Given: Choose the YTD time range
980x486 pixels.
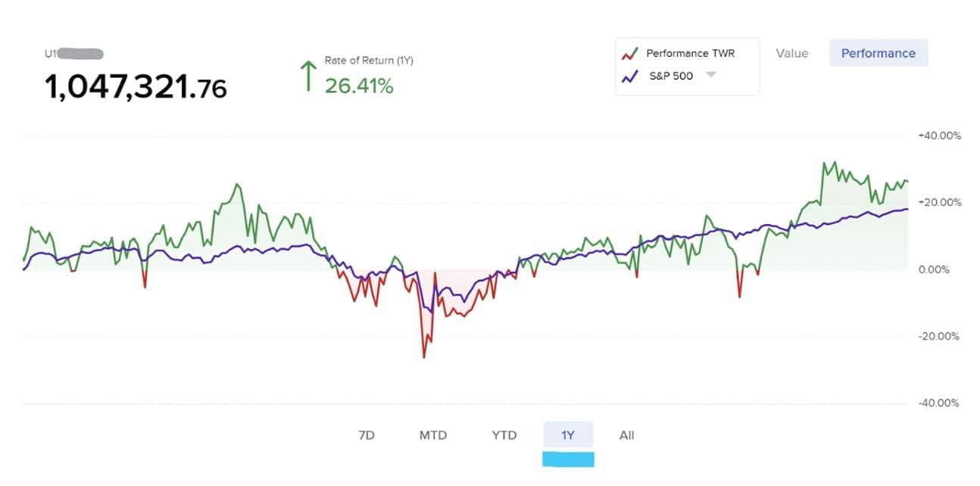Looking at the screenshot, I should click(504, 435).
